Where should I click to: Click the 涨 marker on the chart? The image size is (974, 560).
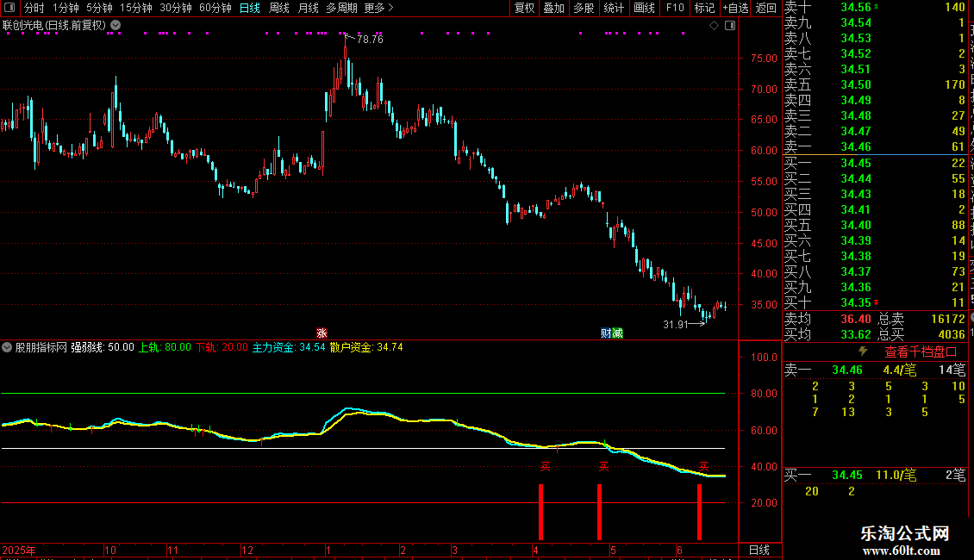322,333
